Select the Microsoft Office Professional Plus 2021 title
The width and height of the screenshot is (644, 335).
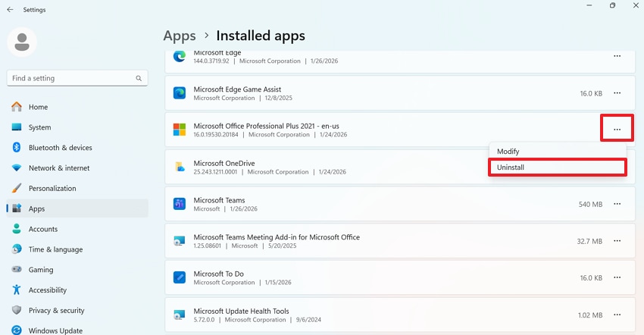pyautogui.click(x=266, y=126)
